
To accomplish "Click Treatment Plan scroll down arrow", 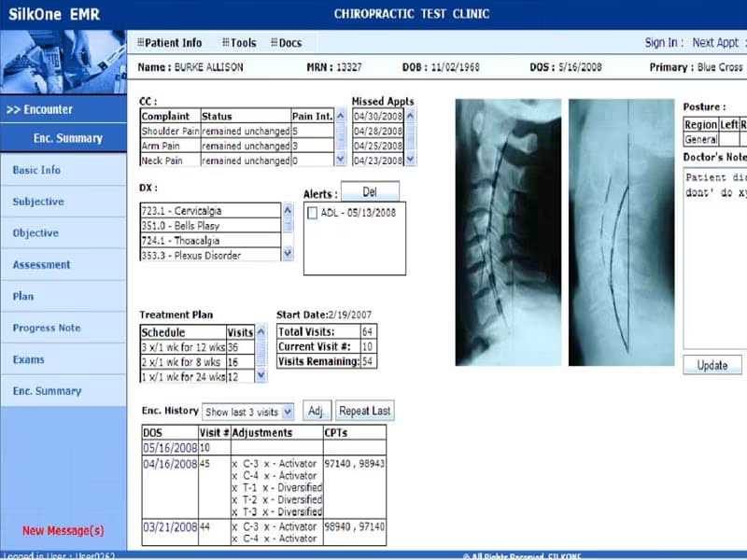I will click(x=261, y=375).
